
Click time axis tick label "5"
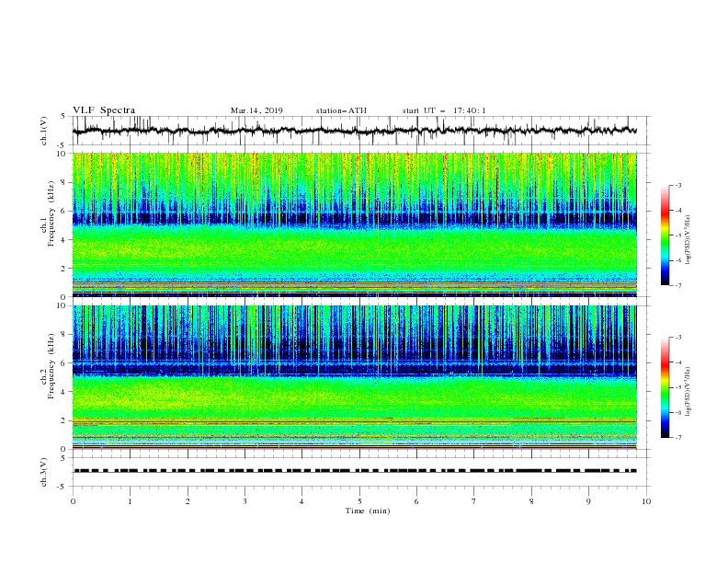pos(358,501)
